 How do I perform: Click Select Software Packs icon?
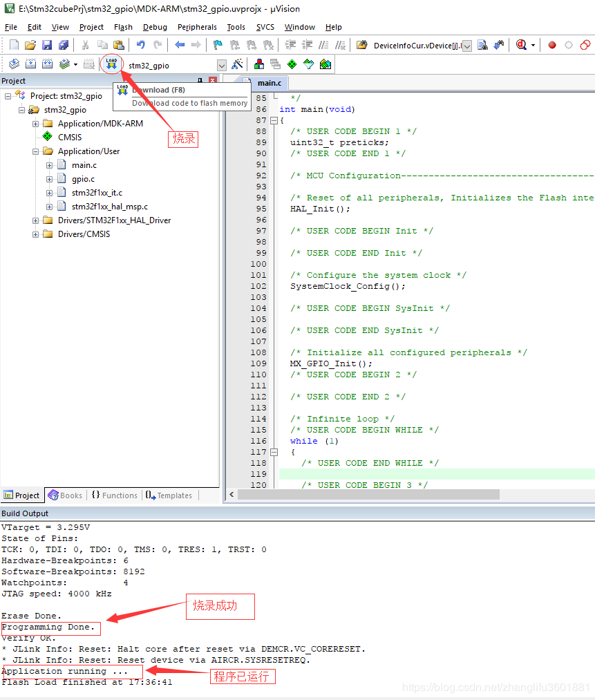[x=308, y=65]
